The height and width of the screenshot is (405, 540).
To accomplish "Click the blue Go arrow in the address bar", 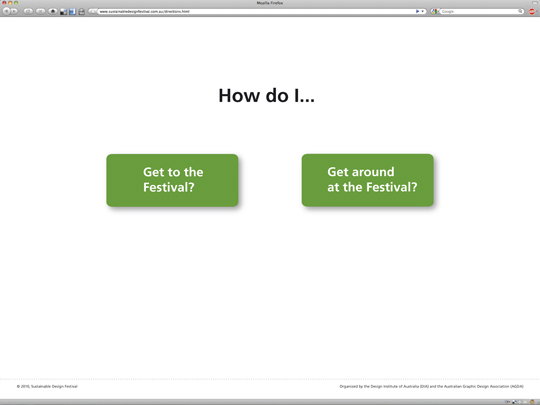I will pyautogui.click(x=417, y=11).
